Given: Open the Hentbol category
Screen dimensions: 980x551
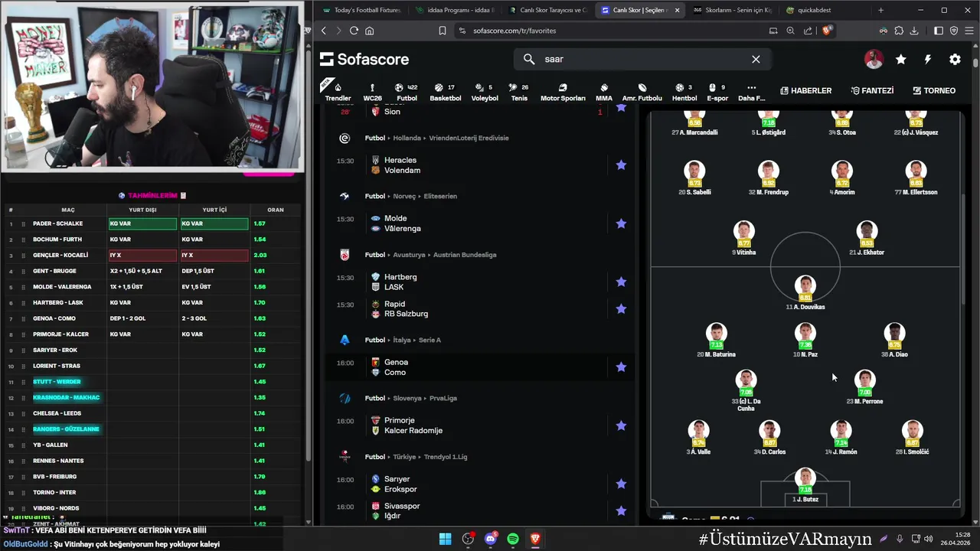Looking at the screenshot, I should (x=684, y=92).
